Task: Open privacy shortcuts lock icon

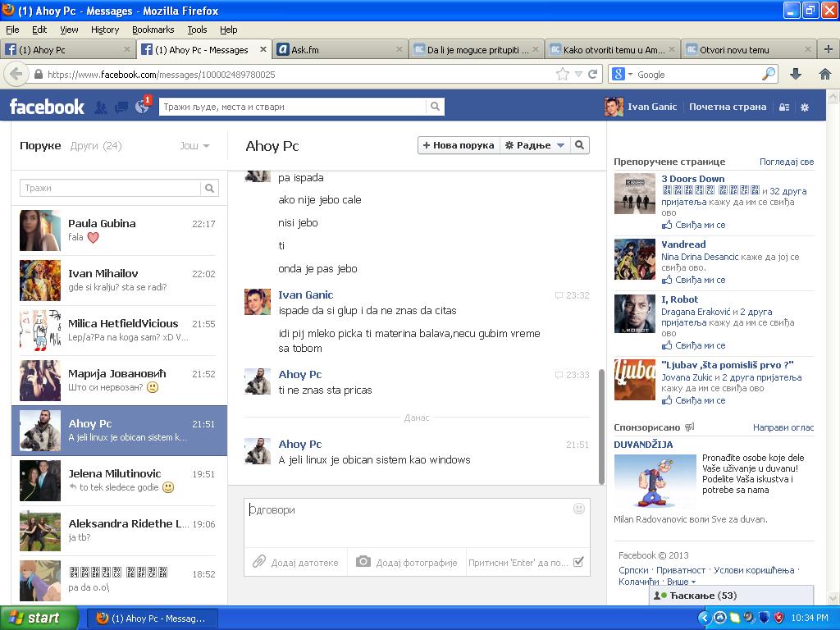Action: [x=783, y=107]
